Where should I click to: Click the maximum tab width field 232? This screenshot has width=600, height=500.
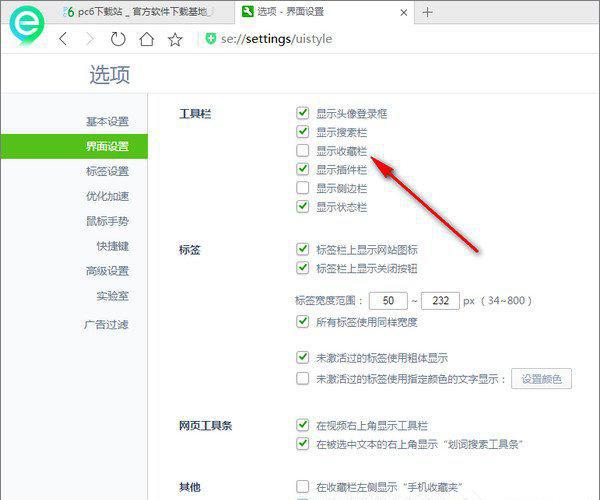tap(440, 301)
